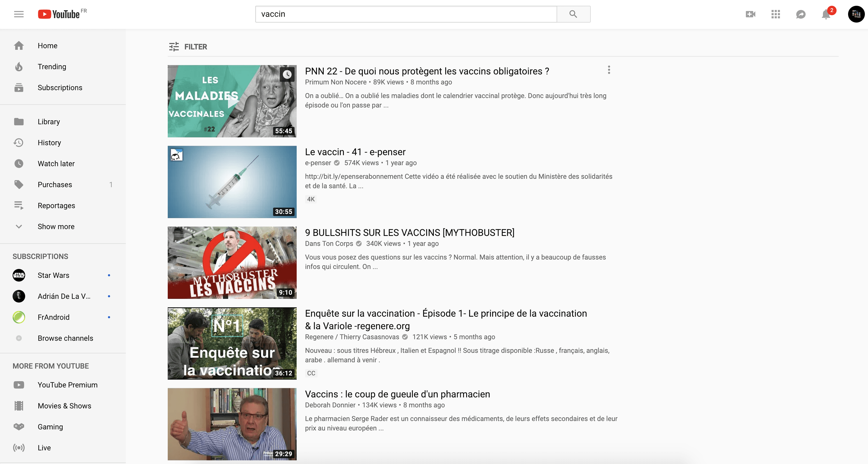Play the 'Enquête sur la vaccination' thumbnail
This screenshot has width=868, height=464.
(x=232, y=343)
